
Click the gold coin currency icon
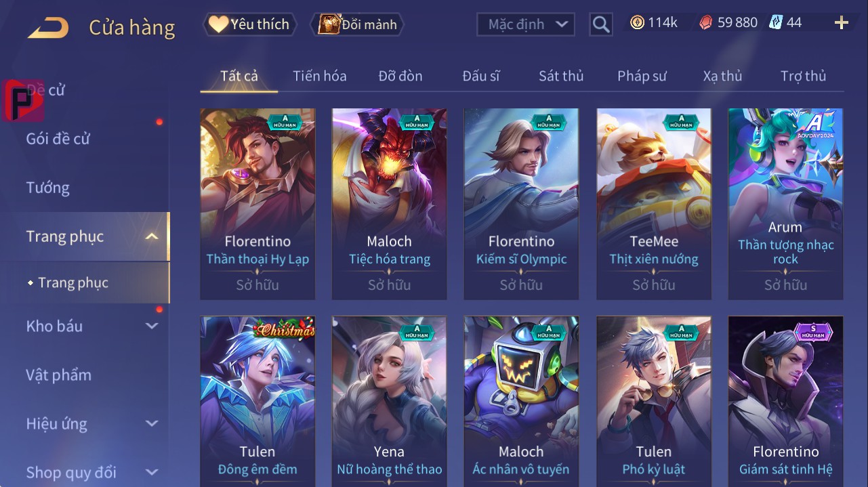[637, 23]
